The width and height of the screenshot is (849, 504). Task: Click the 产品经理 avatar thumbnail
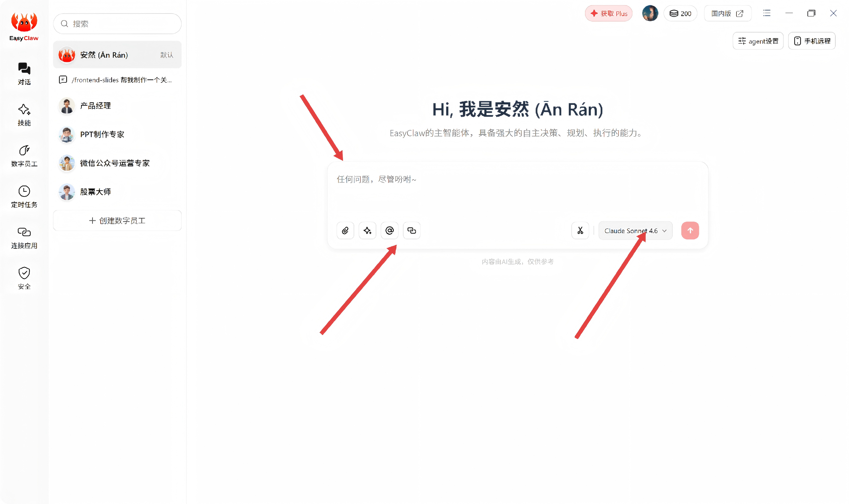pos(67,106)
